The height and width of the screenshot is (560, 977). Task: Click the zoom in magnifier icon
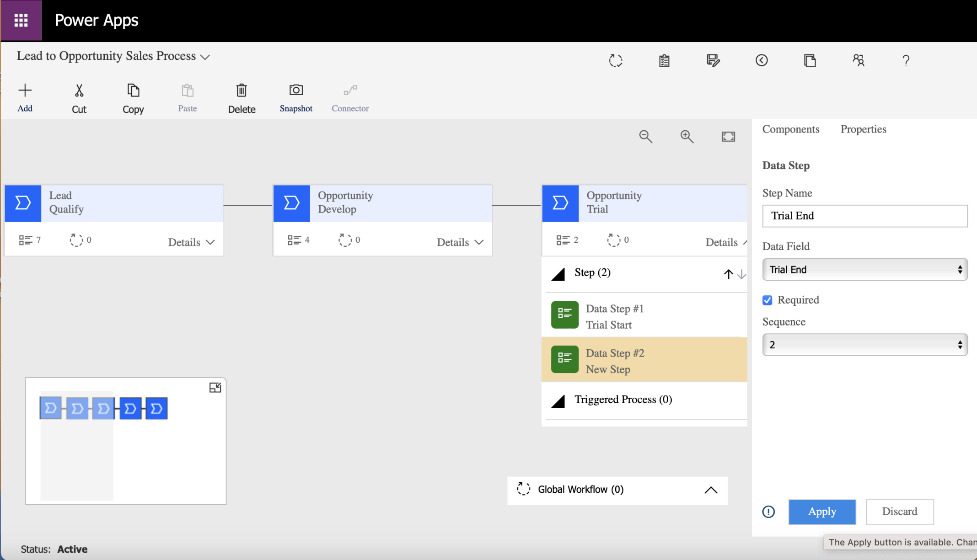tap(687, 136)
